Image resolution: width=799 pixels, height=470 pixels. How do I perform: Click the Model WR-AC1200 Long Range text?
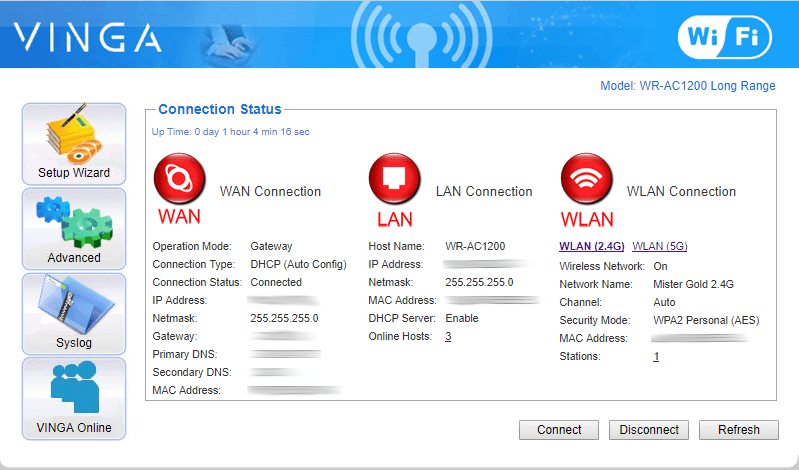[687, 86]
